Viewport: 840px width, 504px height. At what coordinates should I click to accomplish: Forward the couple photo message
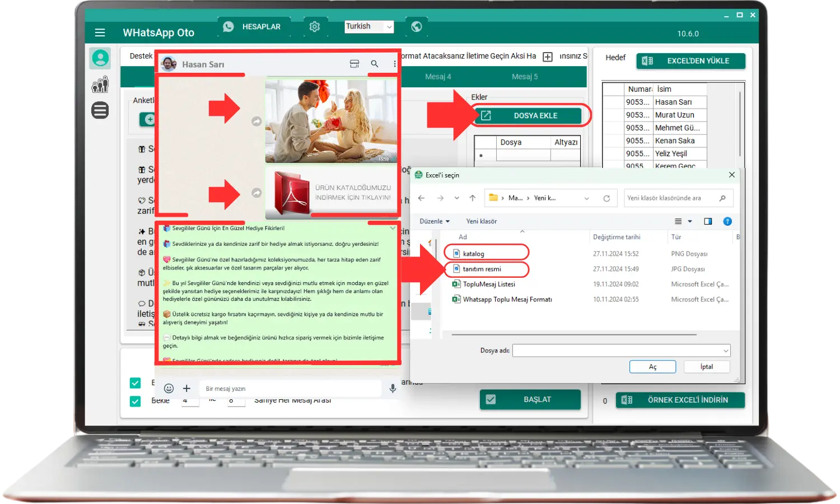tap(256, 121)
